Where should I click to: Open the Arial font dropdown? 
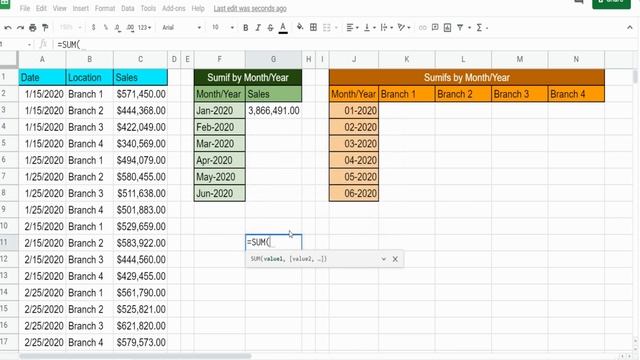(x=181, y=27)
